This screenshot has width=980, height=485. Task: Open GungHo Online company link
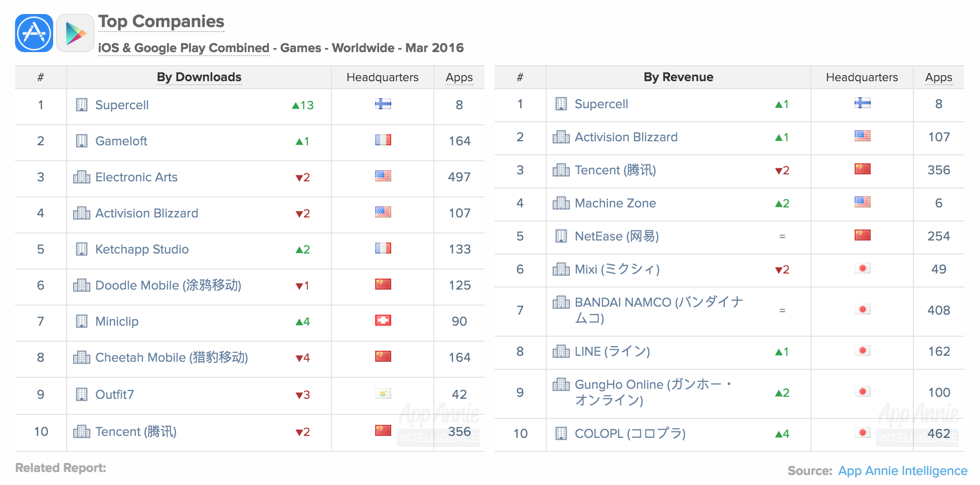pyautogui.click(x=654, y=392)
